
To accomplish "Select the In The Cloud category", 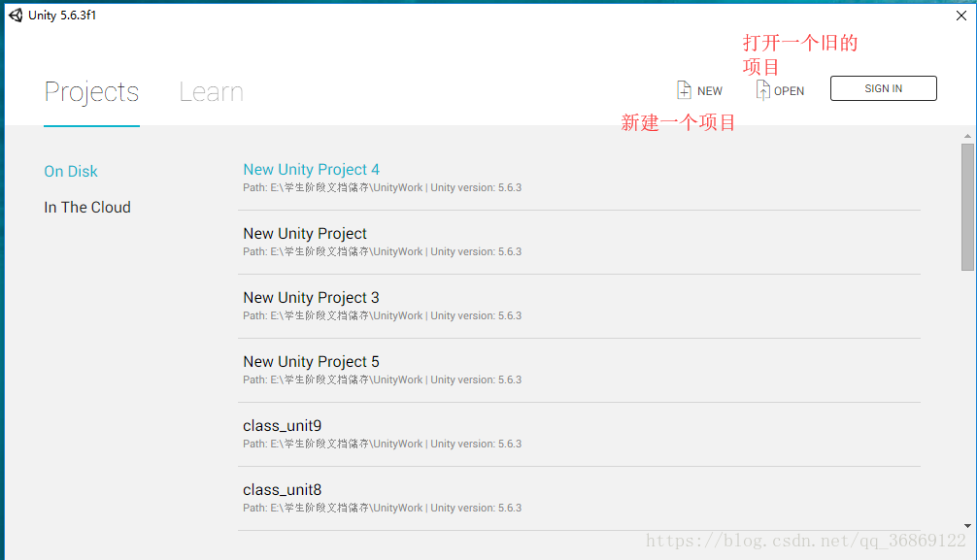I will [87, 208].
